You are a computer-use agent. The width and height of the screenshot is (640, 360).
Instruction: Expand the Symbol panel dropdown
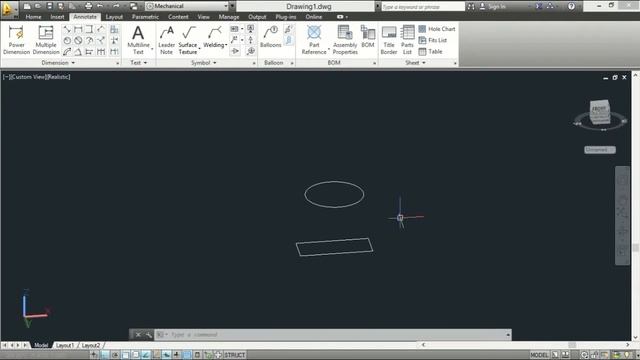204,63
